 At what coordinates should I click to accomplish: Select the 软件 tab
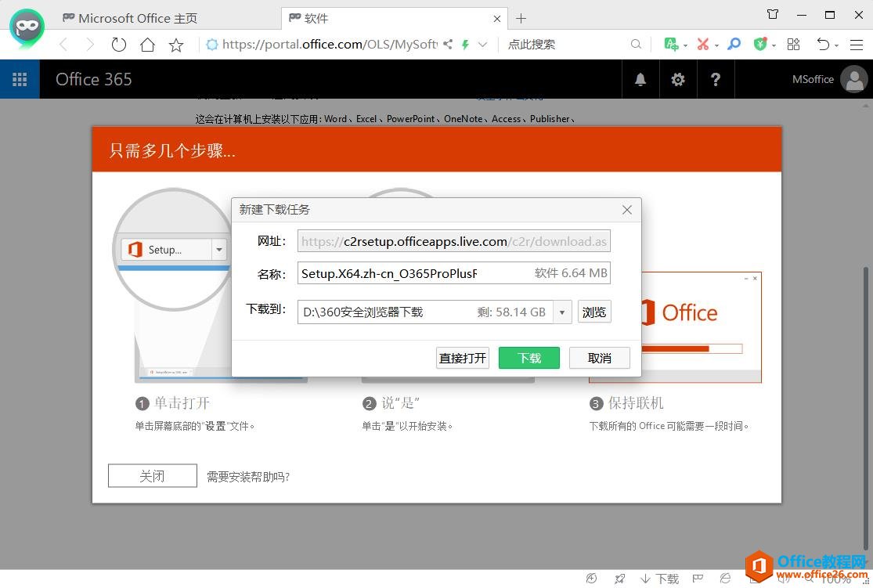pos(395,18)
